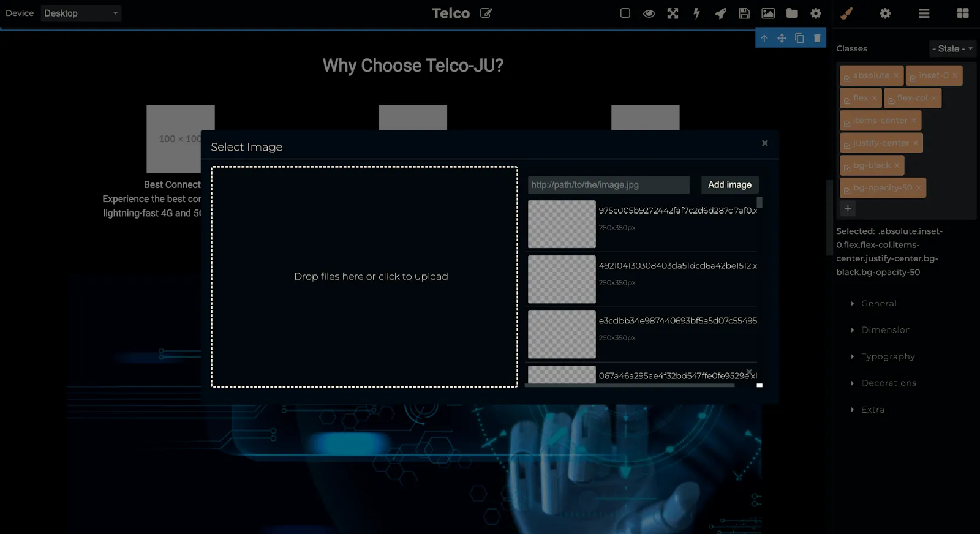Remove the flex class with its x

(x=874, y=98)
